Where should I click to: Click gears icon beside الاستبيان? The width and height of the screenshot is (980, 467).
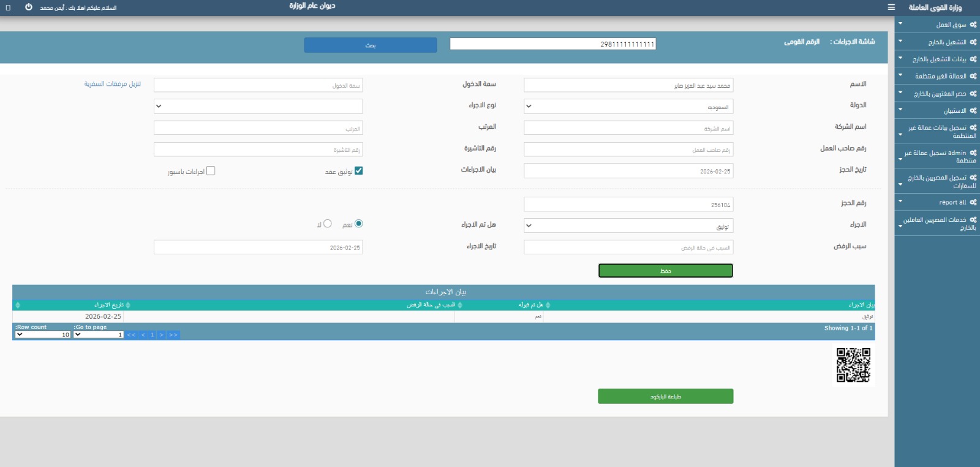973,111
